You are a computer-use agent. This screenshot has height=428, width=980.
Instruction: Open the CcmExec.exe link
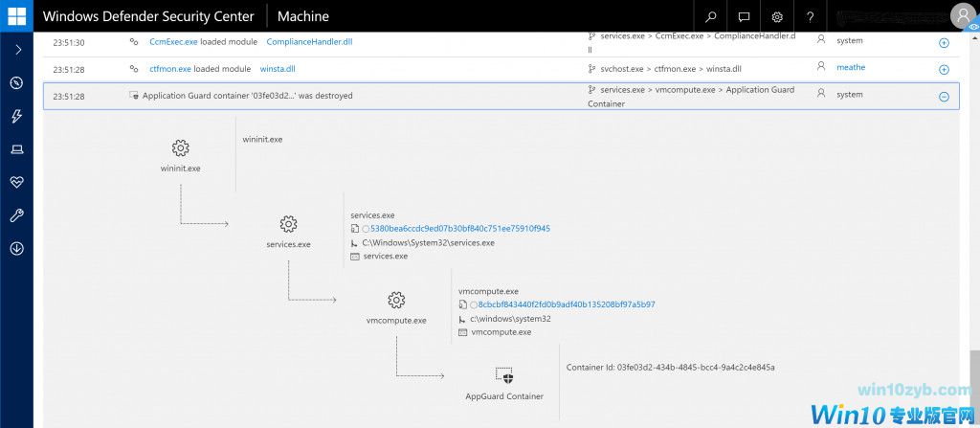[174, 42]
